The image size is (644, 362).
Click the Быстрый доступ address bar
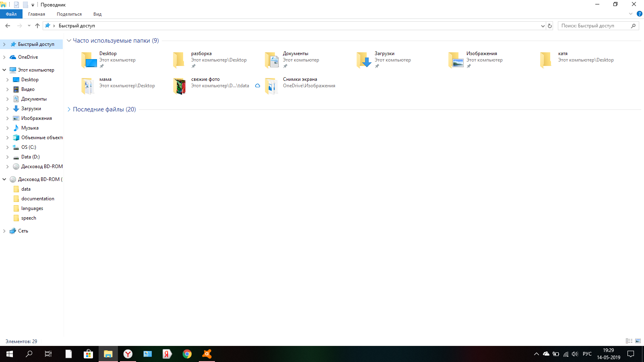[x=294, y=26]
